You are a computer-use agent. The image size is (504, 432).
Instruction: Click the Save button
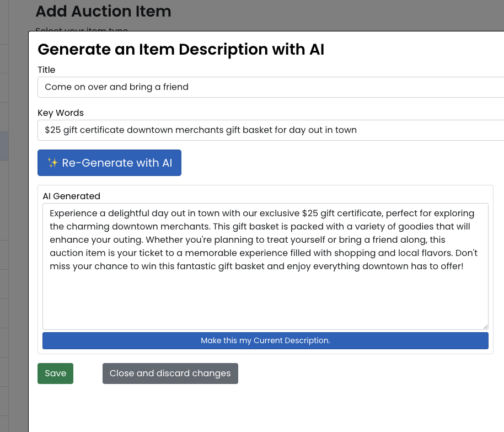[x=55, y=374]
